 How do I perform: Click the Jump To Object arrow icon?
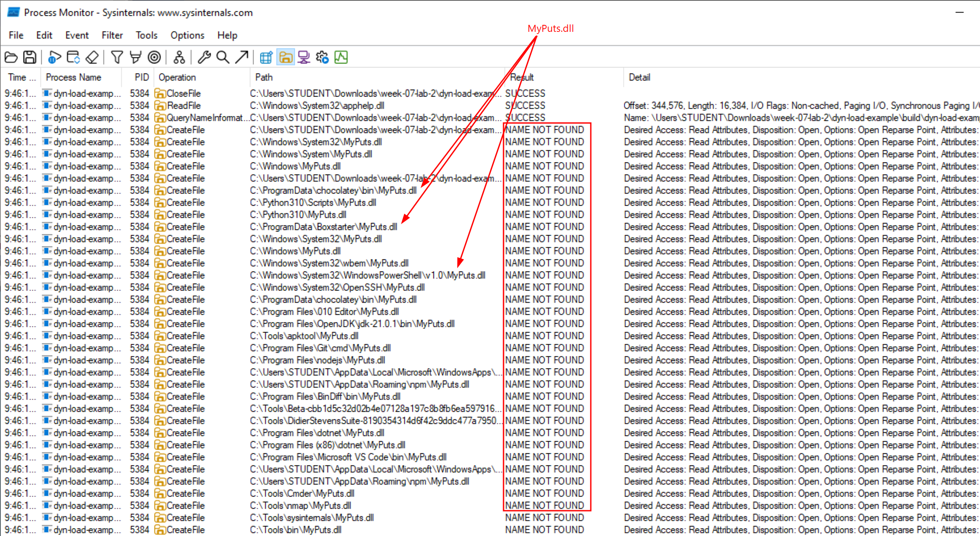coord(241,57)
